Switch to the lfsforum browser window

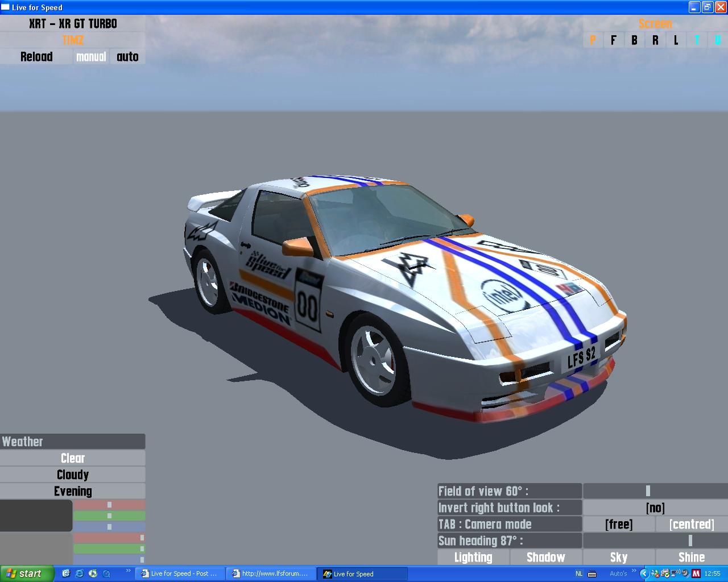(x=271, y=574)
